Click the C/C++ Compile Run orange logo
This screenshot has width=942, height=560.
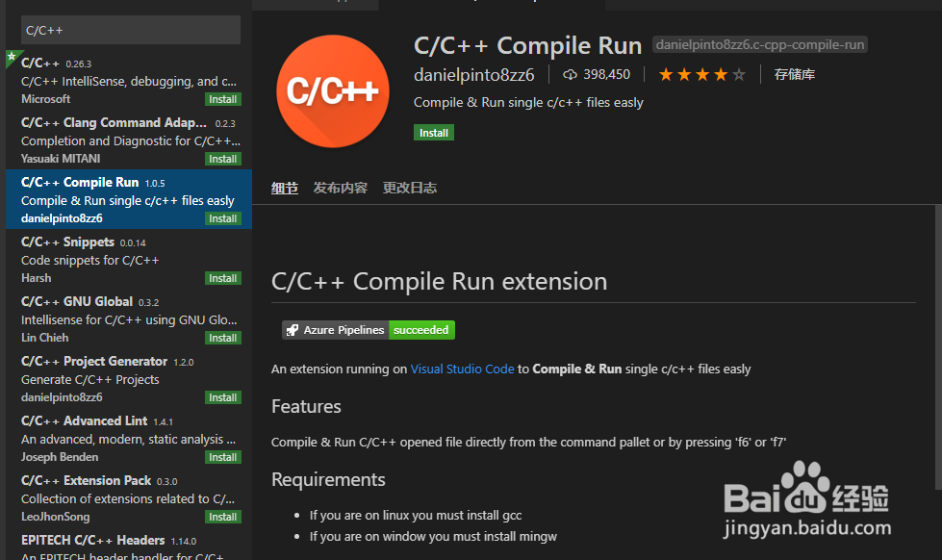point(332,91)
